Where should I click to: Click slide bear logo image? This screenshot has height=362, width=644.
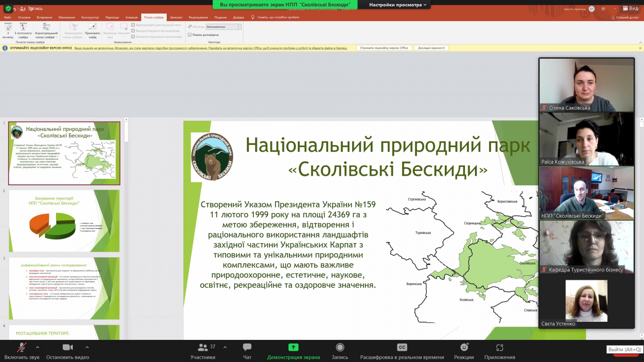coord(212,157)
